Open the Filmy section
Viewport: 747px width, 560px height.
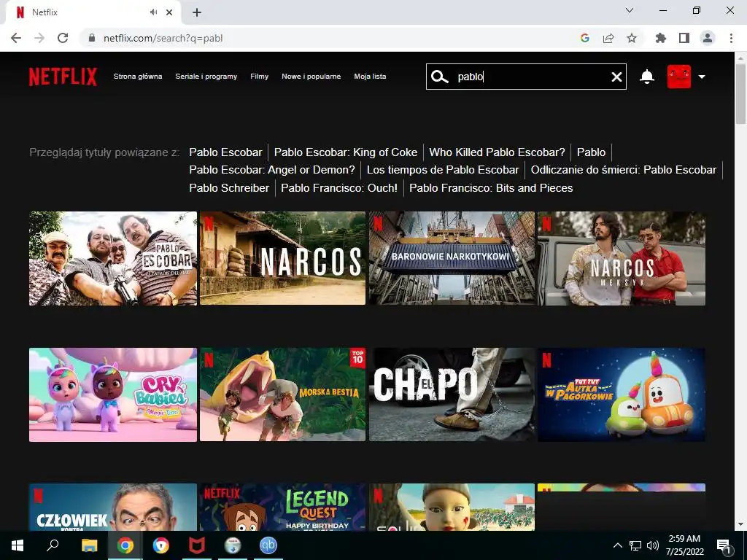tap(260, 76)
